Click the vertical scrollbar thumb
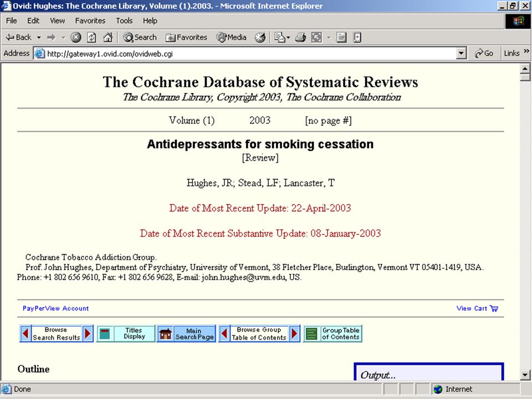 [x=525, y=77]
